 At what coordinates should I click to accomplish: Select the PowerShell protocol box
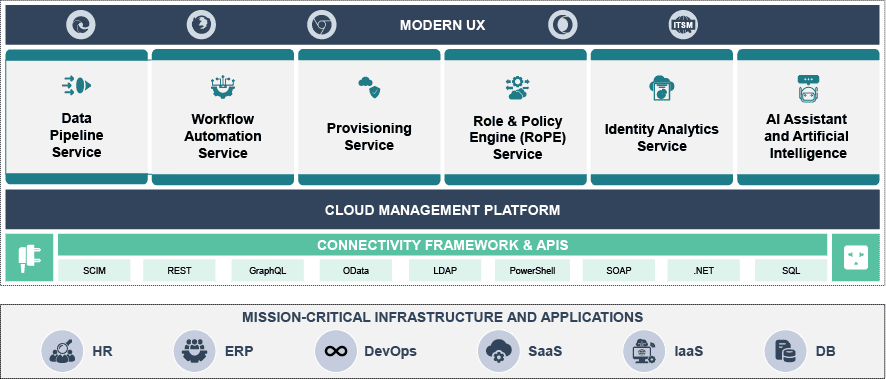click(532, 271)
